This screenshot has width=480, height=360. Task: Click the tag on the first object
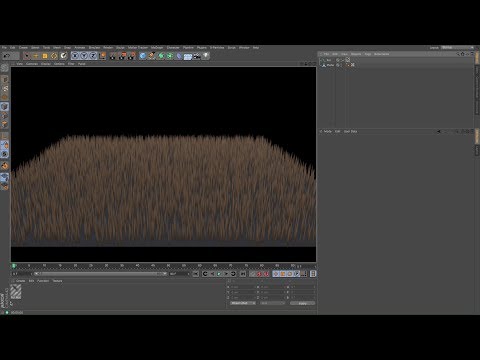(x=348, y=60)
